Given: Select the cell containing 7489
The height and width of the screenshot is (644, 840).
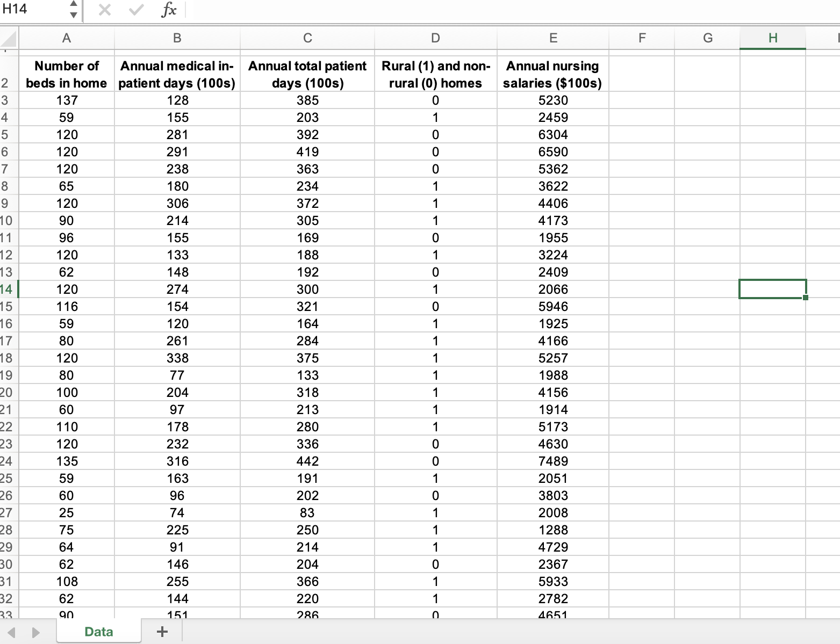Looking at the screenshot, I should (x=552, y=461).
